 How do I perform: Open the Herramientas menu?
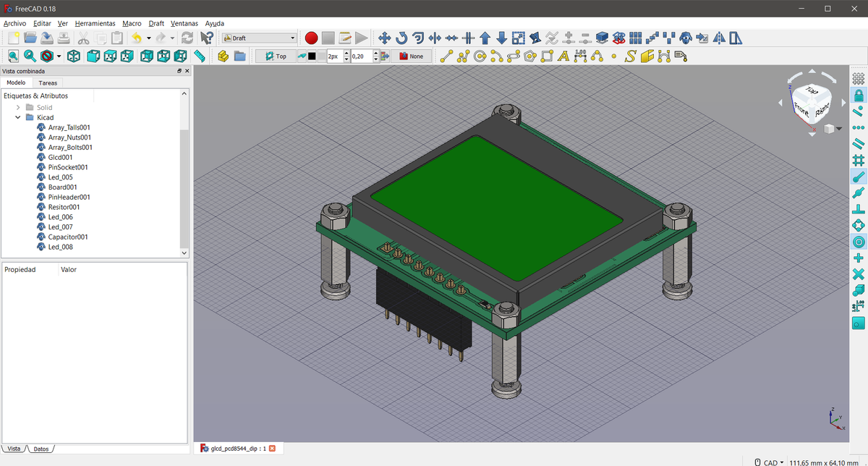(x=95, y=23)
